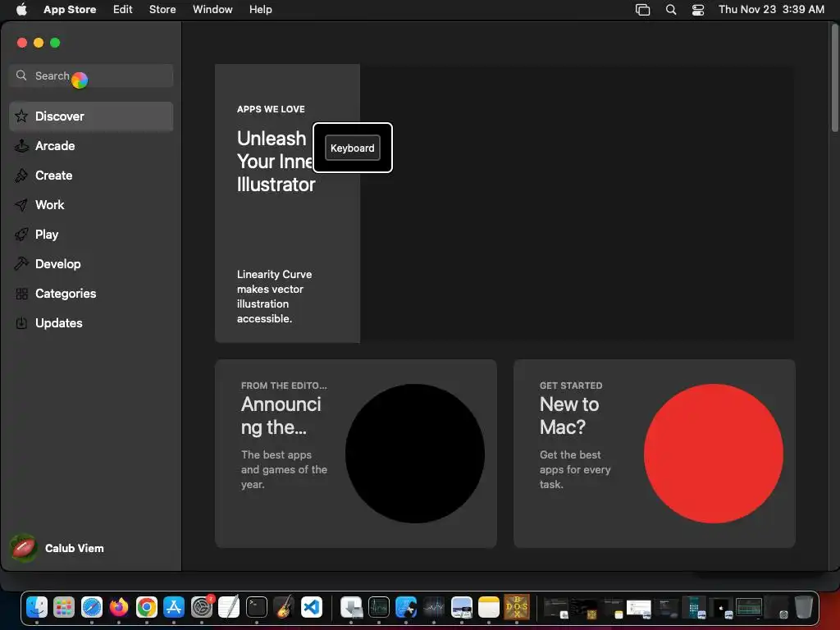Open the Apple menu
Screen dimensions: 840x630
tap(21, 10)
